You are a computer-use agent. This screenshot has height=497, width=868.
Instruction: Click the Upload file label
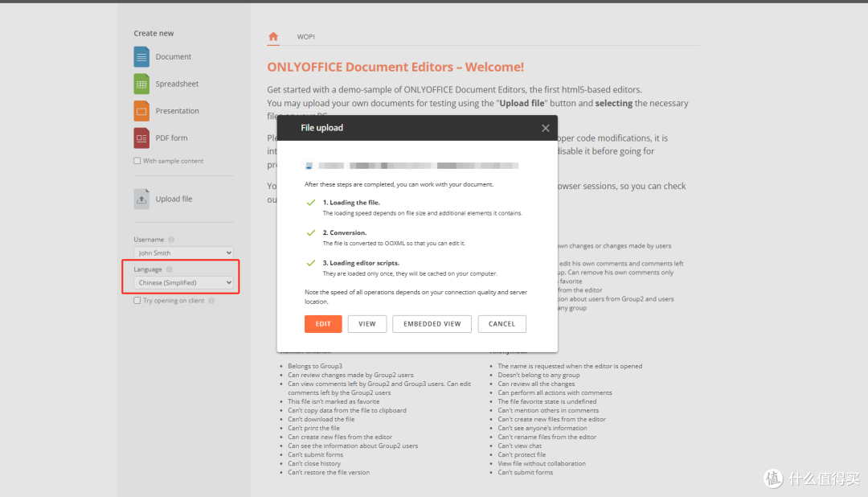click(174, 199)
